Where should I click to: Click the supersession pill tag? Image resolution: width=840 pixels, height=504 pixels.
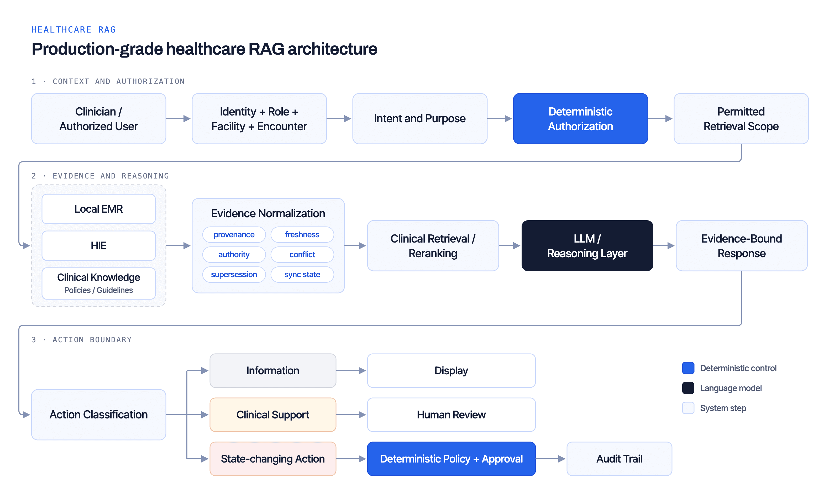pyautogui.click(x=234, y=274)
